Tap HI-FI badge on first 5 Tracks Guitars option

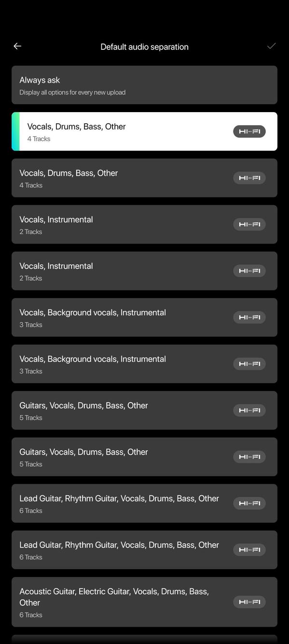click(249, 410)
